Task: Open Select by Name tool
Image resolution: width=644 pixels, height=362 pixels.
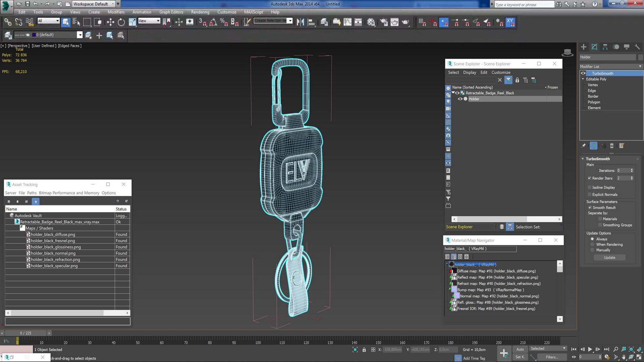Action: point(76,22)
